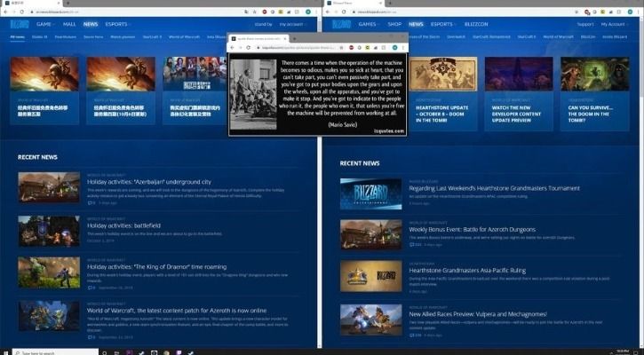Bookmark the left window page with the star
Image resolution: width=644 pixels, height=355 pixels.
[x=254, y=12]
